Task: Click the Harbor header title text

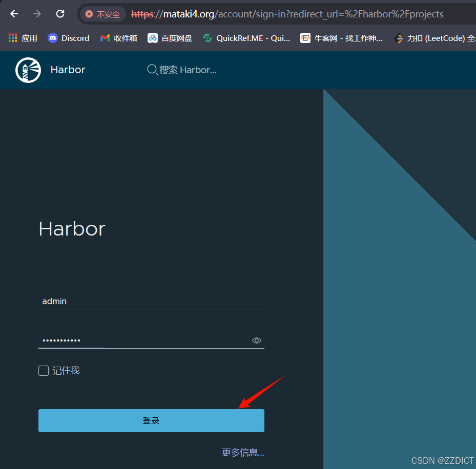Action: (x=68, y=70)
